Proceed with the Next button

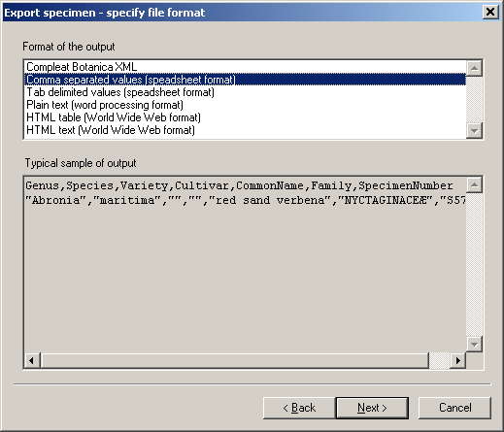tap(372, 408)
